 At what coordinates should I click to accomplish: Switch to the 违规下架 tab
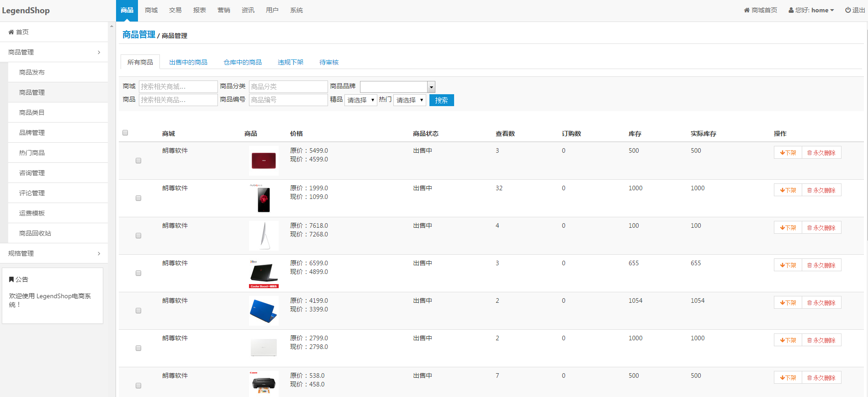point(291,62)
